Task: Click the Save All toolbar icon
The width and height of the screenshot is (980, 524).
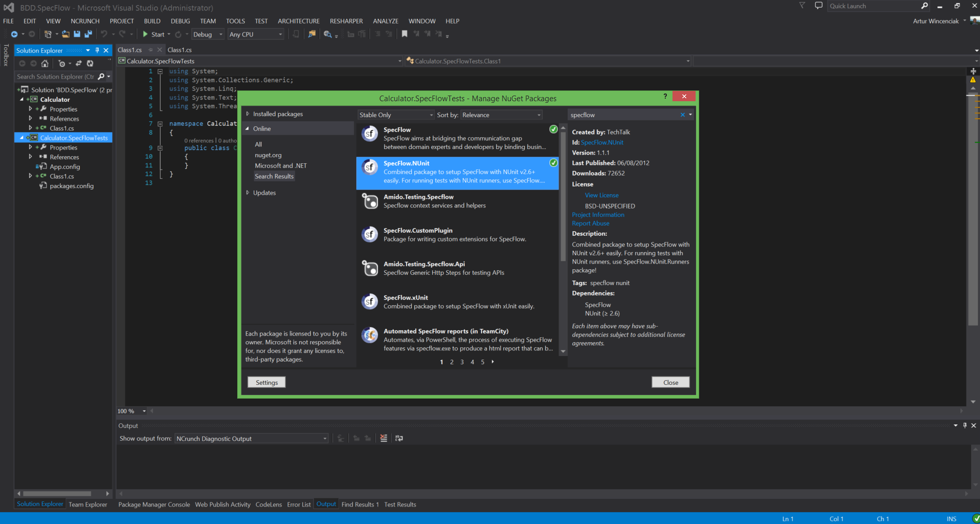Action: [x=88, y=34]
